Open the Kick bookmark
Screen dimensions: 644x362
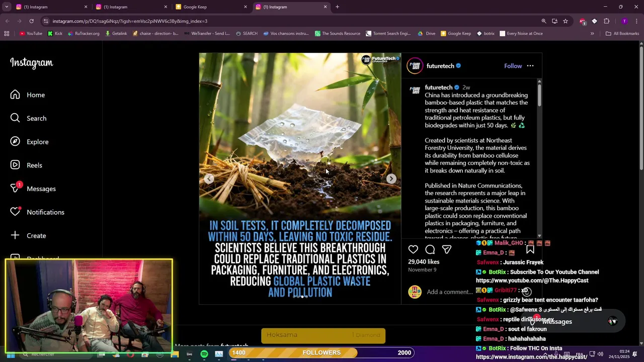pyautogui.click(x=55, y=34)
